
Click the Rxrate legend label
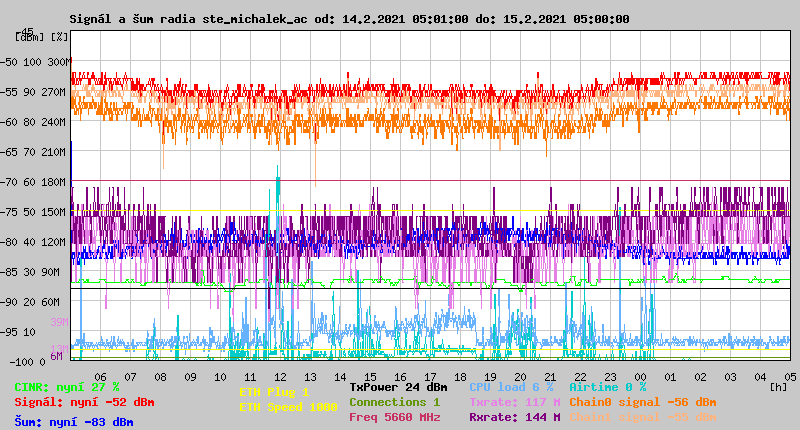coord(514,417)
